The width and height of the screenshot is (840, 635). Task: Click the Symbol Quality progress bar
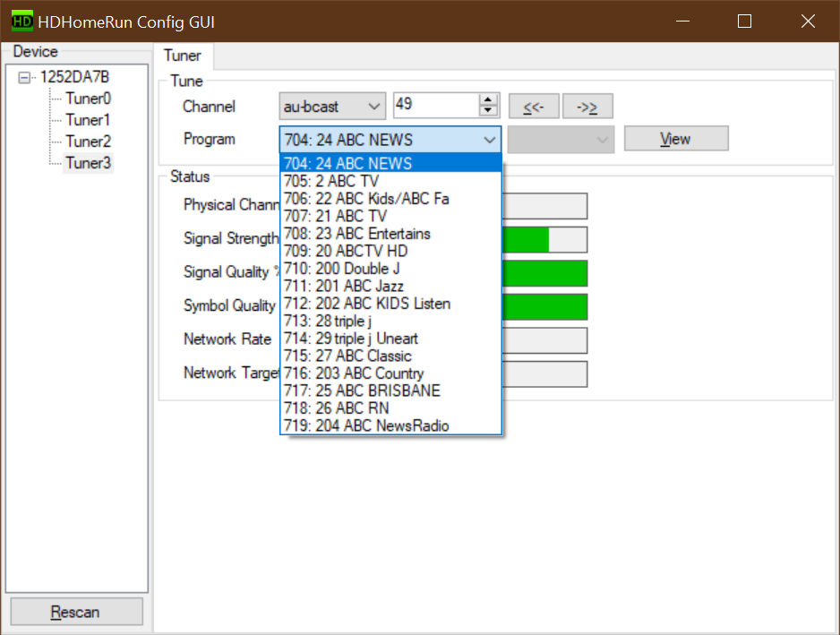click(544, 307)
